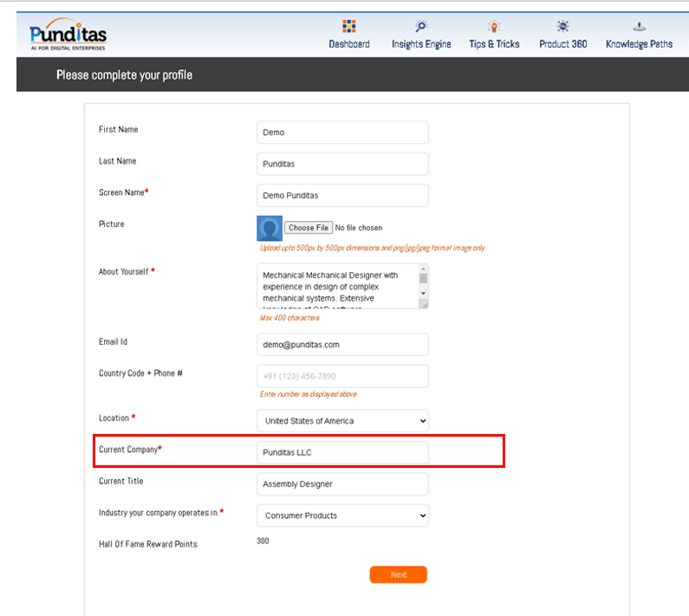Click the Tips & Tricks lightbulb icon
Image resolution: width=689 pixels, height=616 pixels.
tap(494, 26)
